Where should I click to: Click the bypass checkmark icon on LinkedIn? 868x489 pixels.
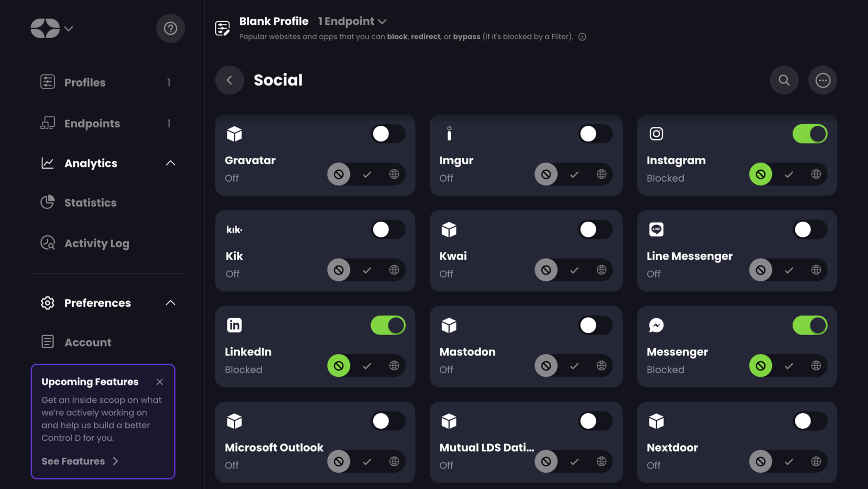[367, 365]
